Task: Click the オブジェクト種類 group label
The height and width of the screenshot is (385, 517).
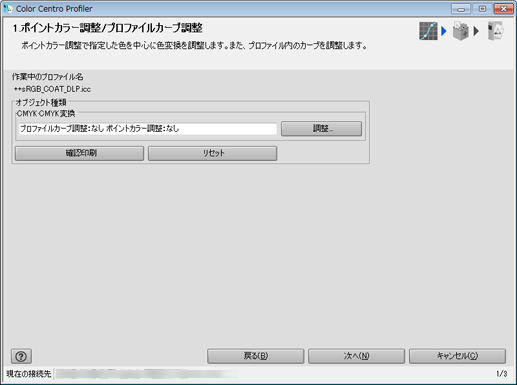Action: point(41,102)
